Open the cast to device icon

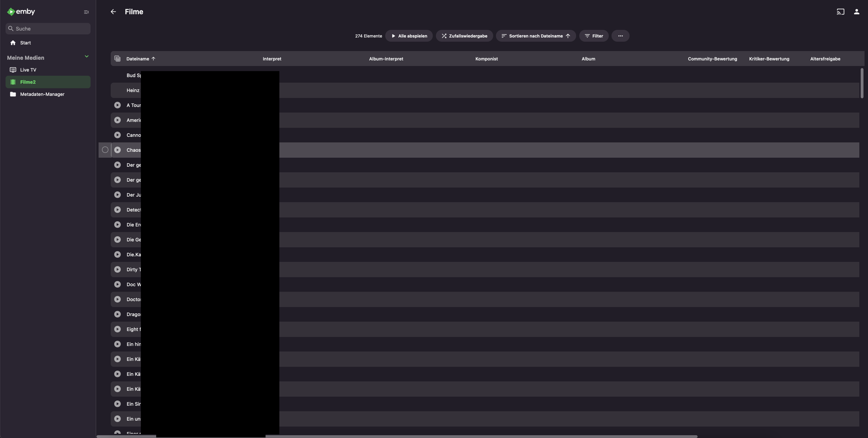point(840,12)
